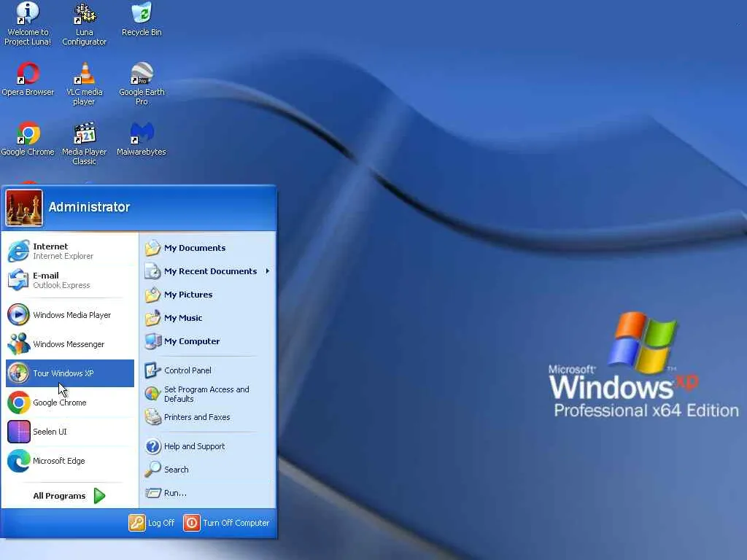
Task: Click the Turn Off Computer button
Action: (227, 523)
